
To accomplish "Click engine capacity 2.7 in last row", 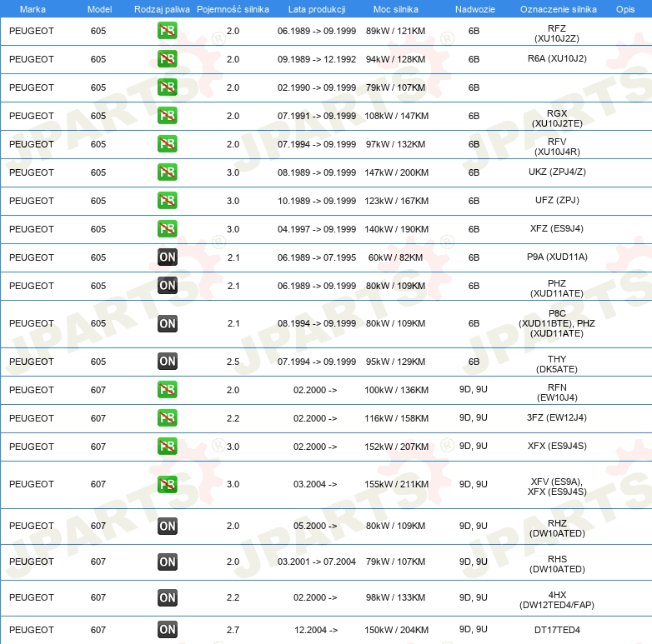I will click(x=233, y=630).
